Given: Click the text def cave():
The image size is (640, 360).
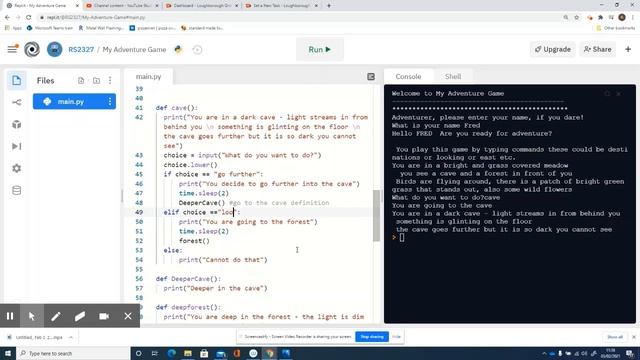Looking at the screenshot, I should click(x=177, y=108).
